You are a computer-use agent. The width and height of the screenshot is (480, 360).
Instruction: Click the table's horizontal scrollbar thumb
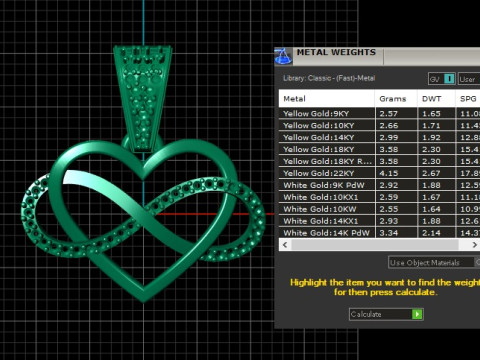pyautogui.click(x=375, y=245)
